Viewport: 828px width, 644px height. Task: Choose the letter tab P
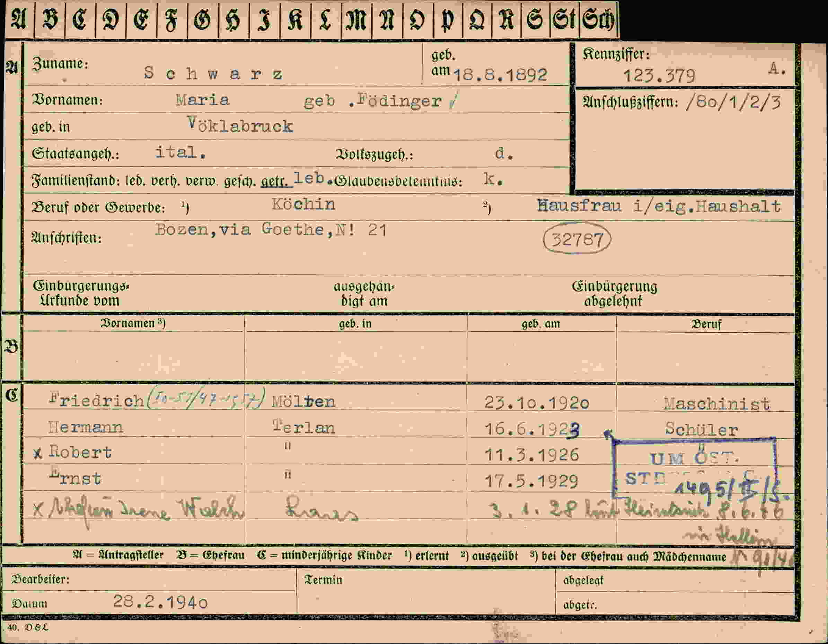(x=447, y=20)
